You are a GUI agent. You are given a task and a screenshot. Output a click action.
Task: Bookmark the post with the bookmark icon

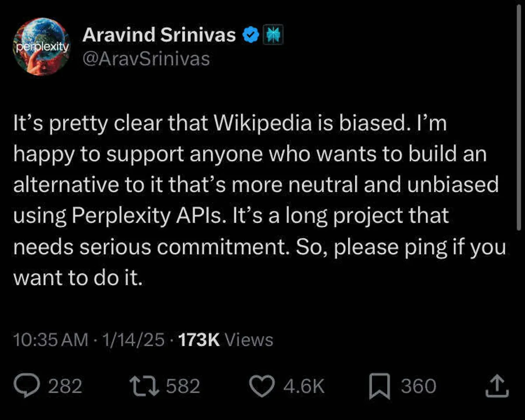coord(378,387)
